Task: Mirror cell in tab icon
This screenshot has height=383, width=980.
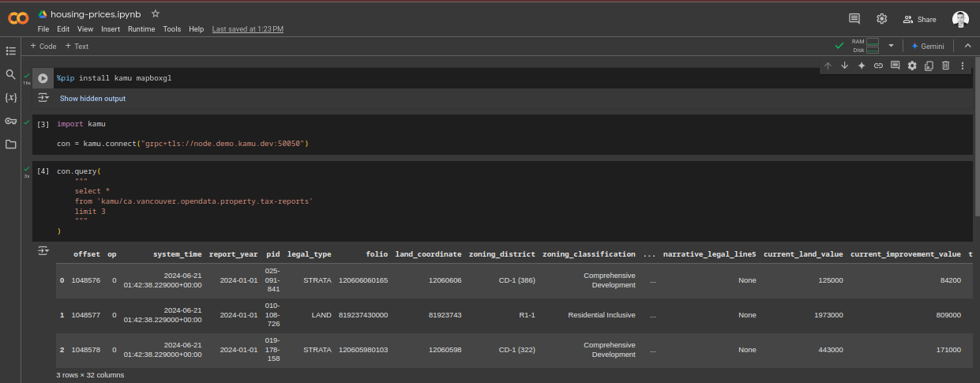Action: pyautogui.click(x=929, y=66)
